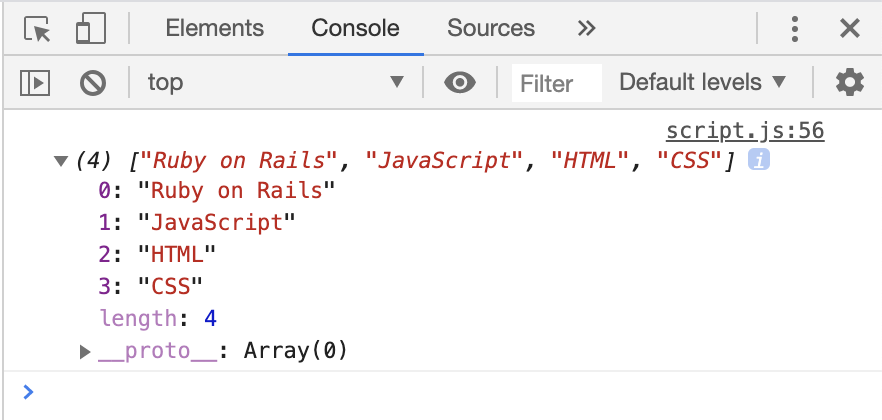Open the DevTools three-dot menu
The width and height of the screenshot is (882, 420).
point(795,29)
